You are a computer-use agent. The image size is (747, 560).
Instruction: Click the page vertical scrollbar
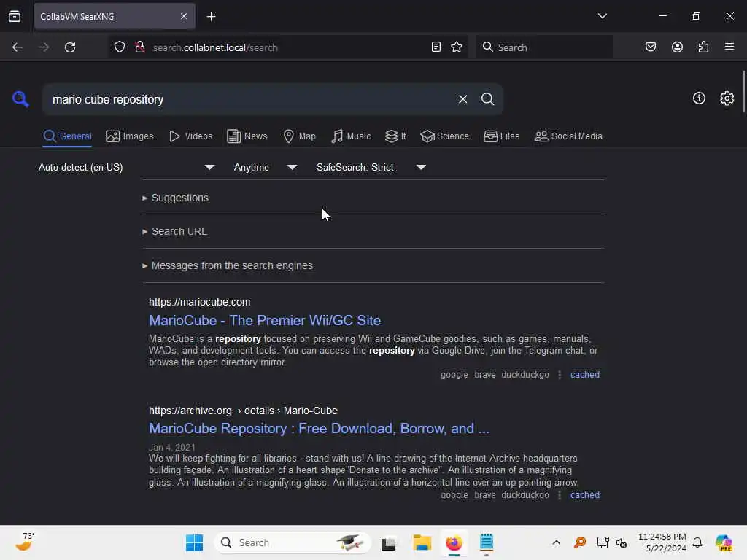pyautogui.click(x=743, y=91)
